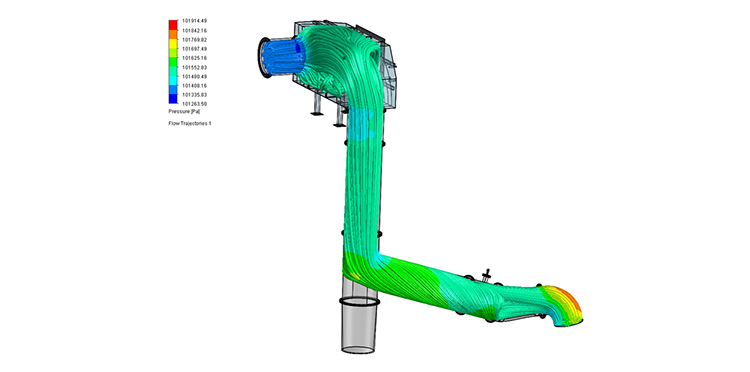Viewport: 750px width, 372px height.
Task: Select the black flange ring on lower pipe
Action: tap(359, 302)
